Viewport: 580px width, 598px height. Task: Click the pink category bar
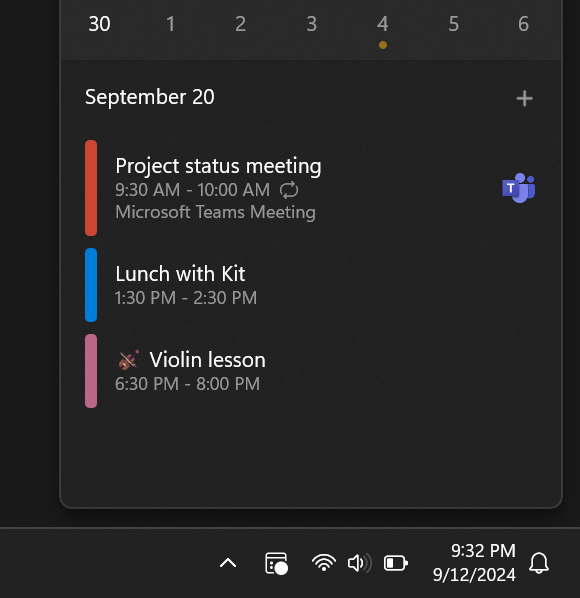(91, 371)
